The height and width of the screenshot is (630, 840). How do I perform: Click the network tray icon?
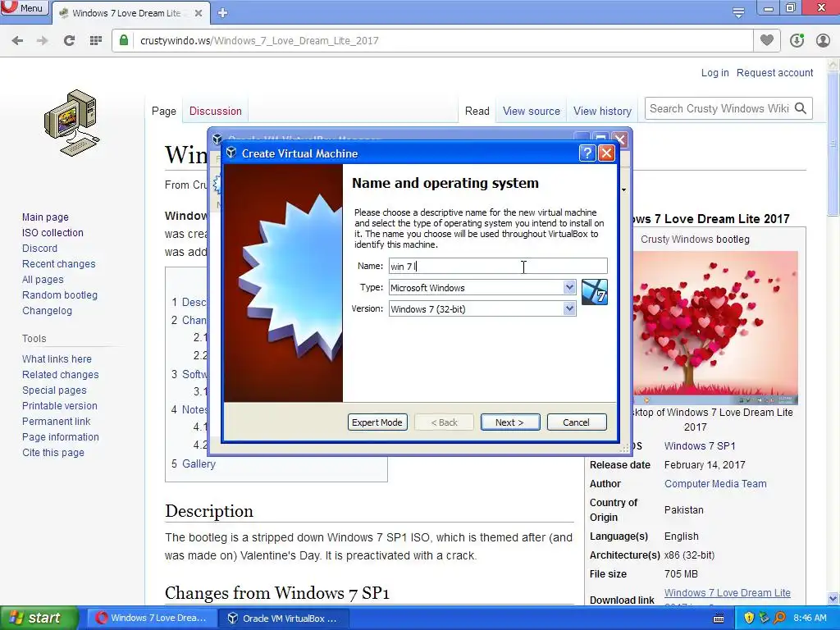(x=765, y=618)
